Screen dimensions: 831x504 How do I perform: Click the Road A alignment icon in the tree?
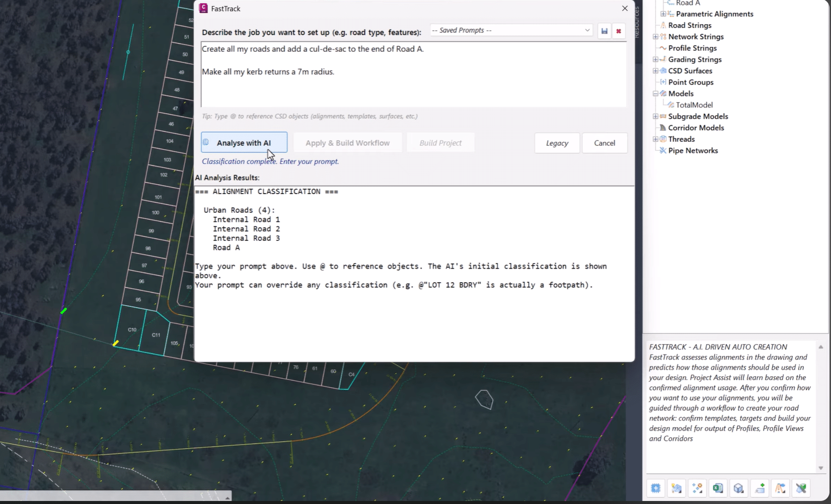coord(670,3)
